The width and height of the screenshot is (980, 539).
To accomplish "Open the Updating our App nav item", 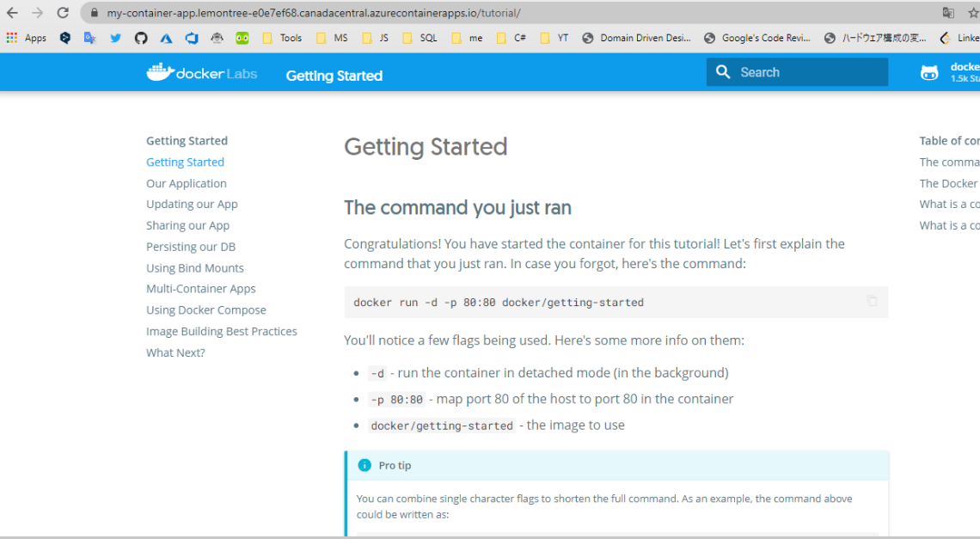I will 192,205.
